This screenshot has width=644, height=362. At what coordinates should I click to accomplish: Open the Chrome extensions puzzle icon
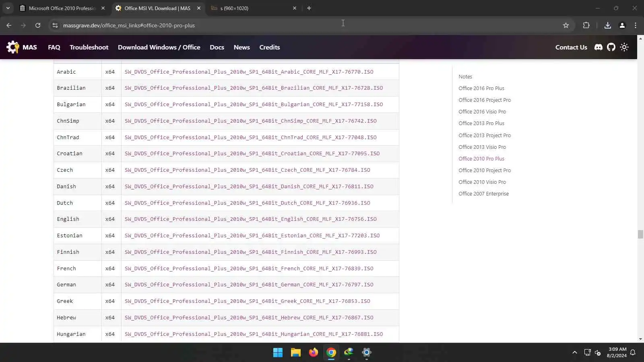tap(586, 25)
